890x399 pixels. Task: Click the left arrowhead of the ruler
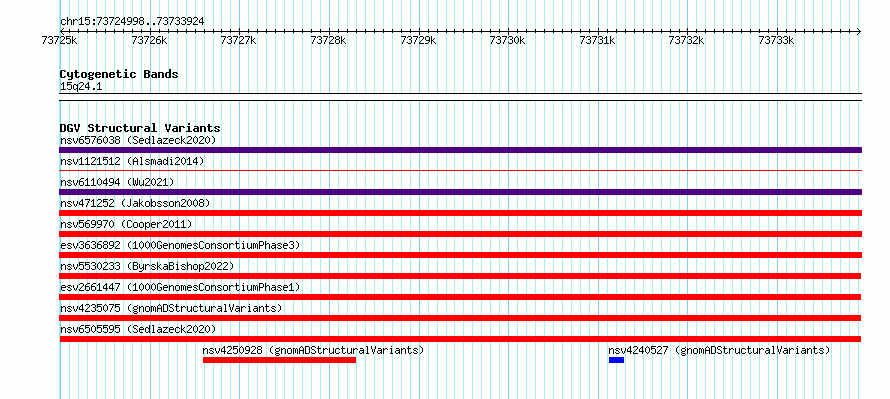62,31
